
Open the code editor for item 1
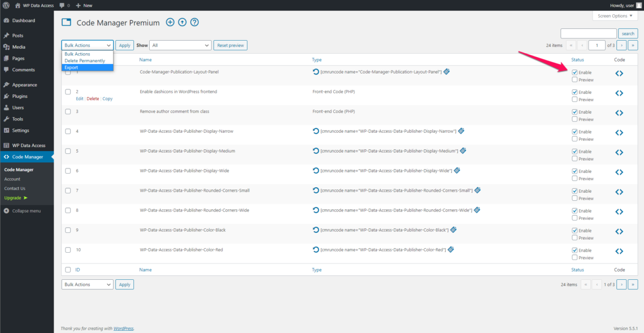point(619,73)
